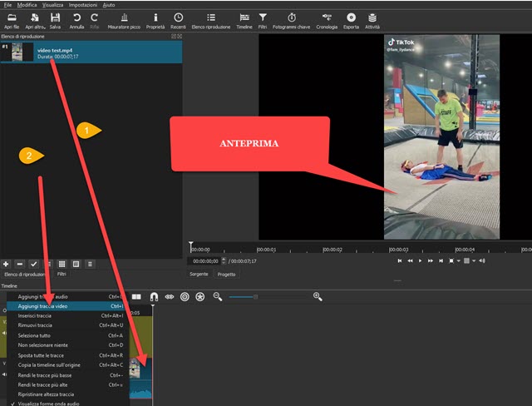Open the grid options dropdown arrow
Image resolution: width=532 pixels, height=406 pixels.
pyautogui.click(x=474, y=261)
